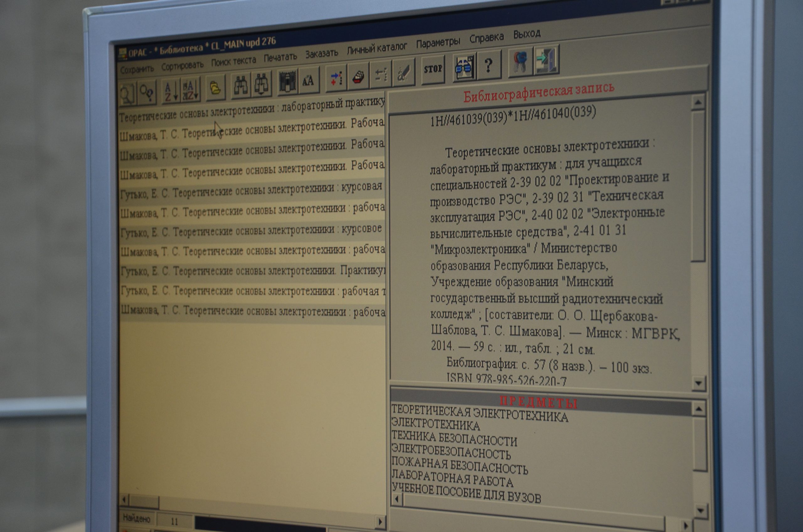The width and height of the screenshot is (803, 532).
Task: Click the bookshelf icon in toolbar
Action: (x=288, y=82)
